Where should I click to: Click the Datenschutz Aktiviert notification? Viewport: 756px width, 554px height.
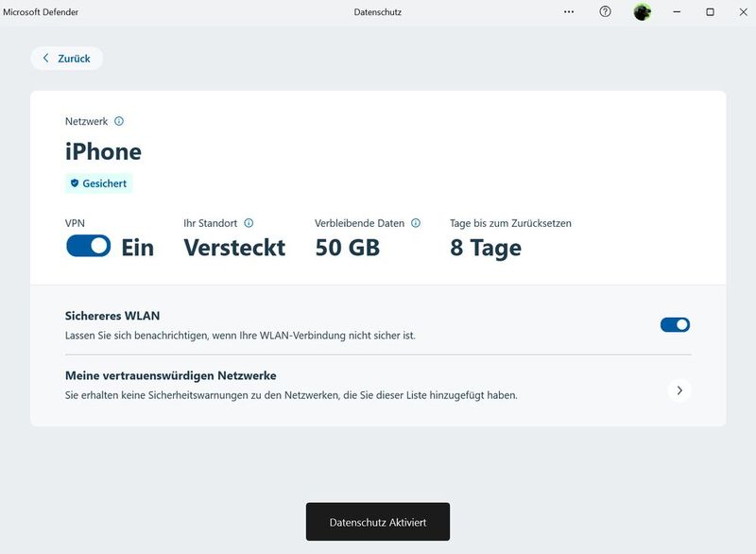click(378, 522)
